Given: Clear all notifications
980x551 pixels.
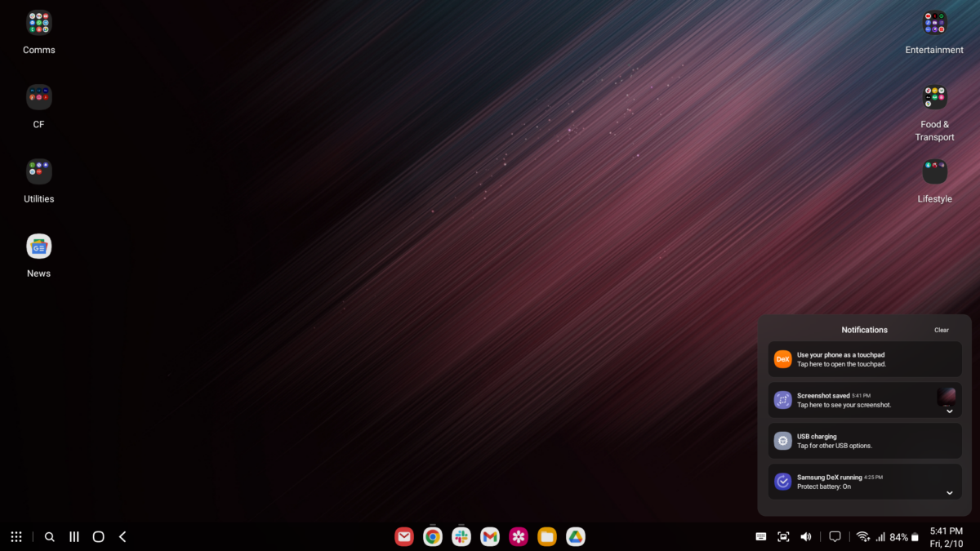Looking at the screenshot, I should pos(941,330).
